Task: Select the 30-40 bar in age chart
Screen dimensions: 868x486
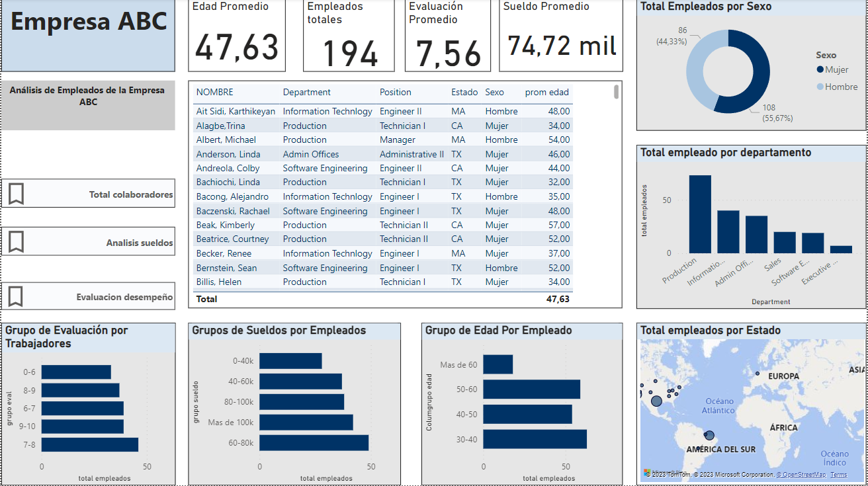Action: coord(535,439)
